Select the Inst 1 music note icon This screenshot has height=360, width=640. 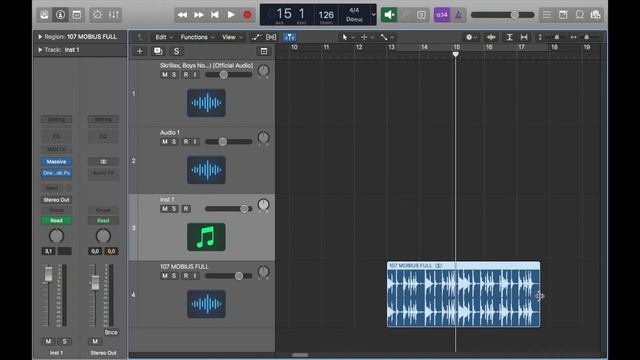pyautogui.click(x=206, y=237)
